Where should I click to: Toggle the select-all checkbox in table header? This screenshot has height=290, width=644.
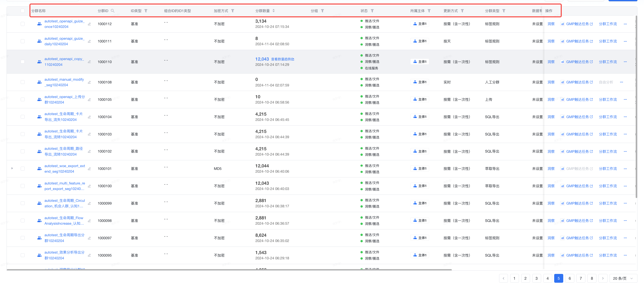click(x=23, y=11)
